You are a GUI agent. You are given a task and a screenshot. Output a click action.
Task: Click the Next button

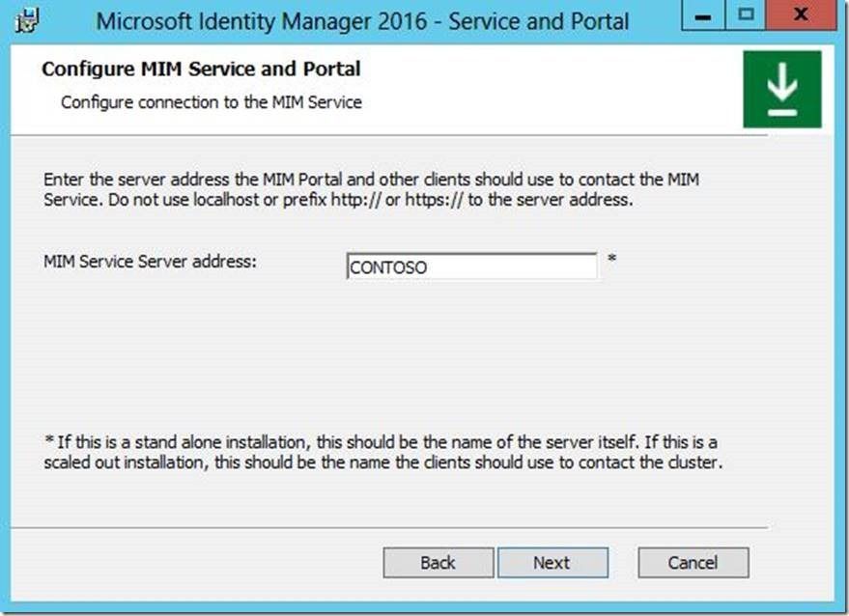click(552, 562)
